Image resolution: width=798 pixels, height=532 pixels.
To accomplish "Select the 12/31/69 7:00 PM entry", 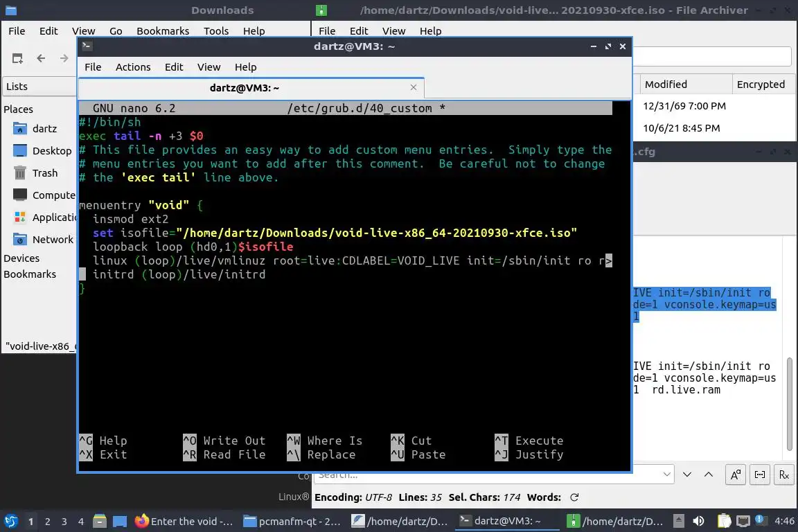I will 684,106.
